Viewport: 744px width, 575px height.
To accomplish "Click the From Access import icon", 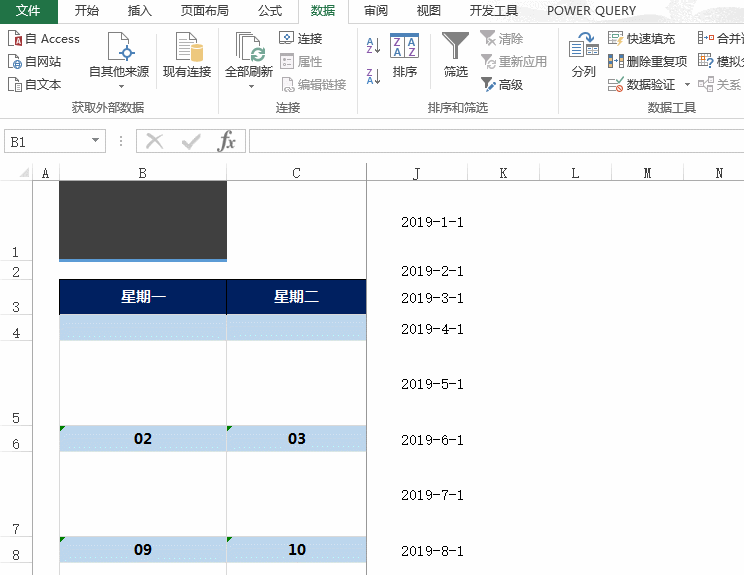I will click(x=44, y=39).
